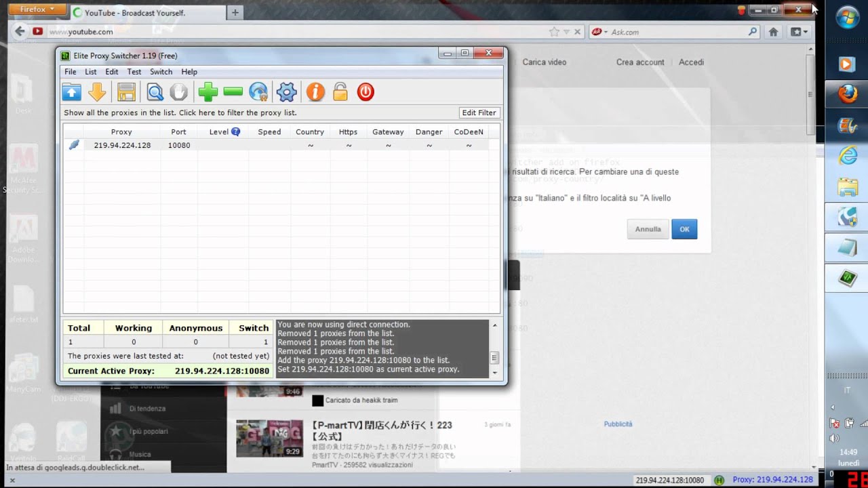Open the URL bar history dropdown arrow

[x=566, y=31]
